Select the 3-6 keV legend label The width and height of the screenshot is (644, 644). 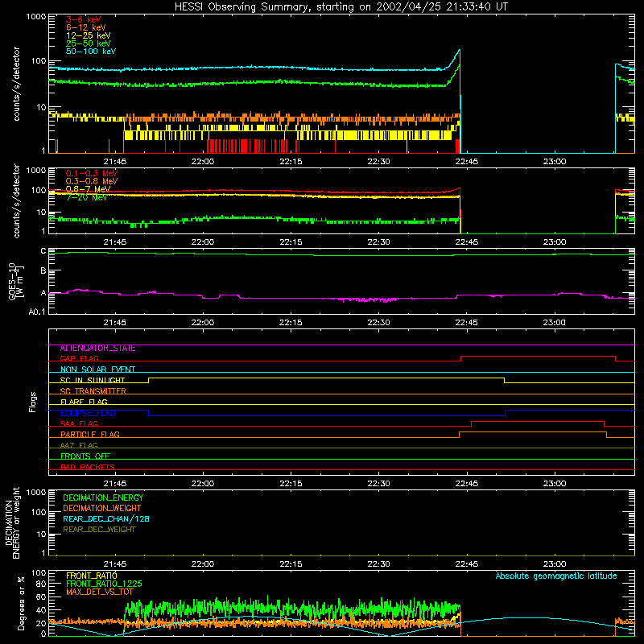click(84, 19)
